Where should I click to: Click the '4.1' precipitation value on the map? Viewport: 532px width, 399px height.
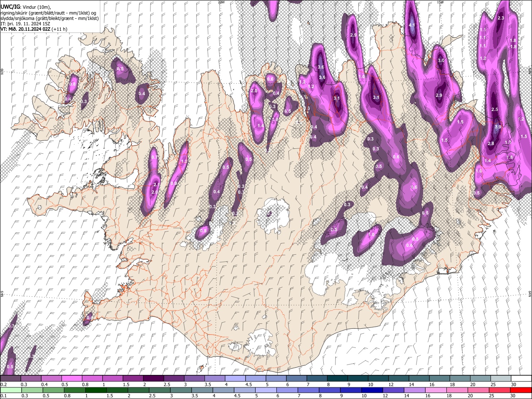tap(412, 25)
